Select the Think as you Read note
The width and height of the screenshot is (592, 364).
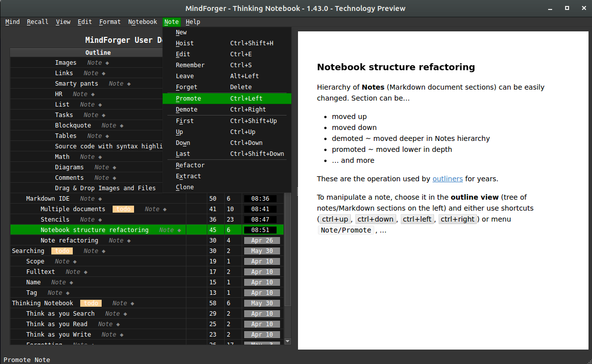coord(57,324)
